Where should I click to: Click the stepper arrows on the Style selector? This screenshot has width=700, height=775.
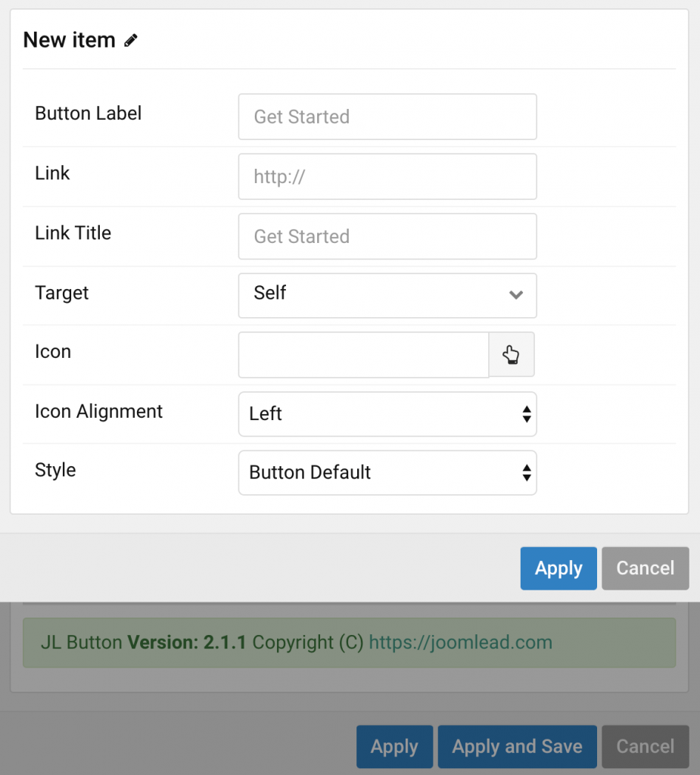pos(526,472)
